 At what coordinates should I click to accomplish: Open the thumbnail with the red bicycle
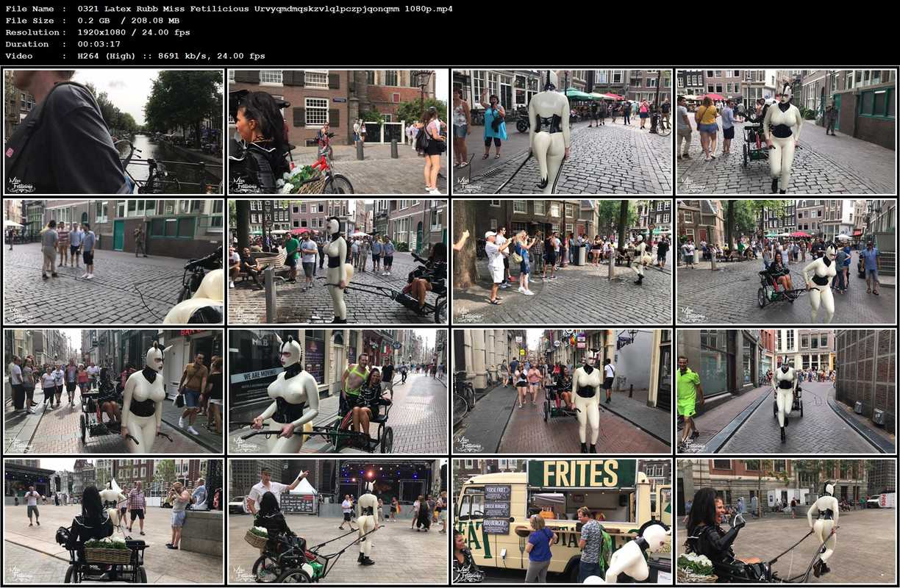point(337,132)
